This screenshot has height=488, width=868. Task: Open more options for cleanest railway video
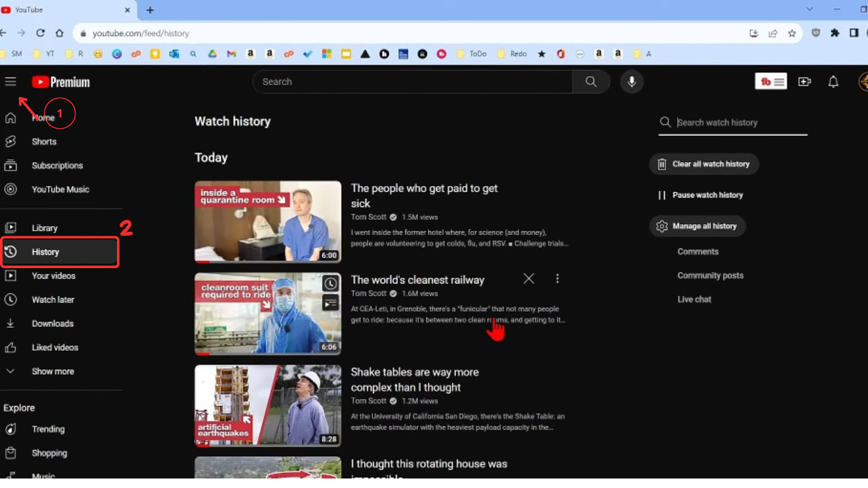(557, 278)
